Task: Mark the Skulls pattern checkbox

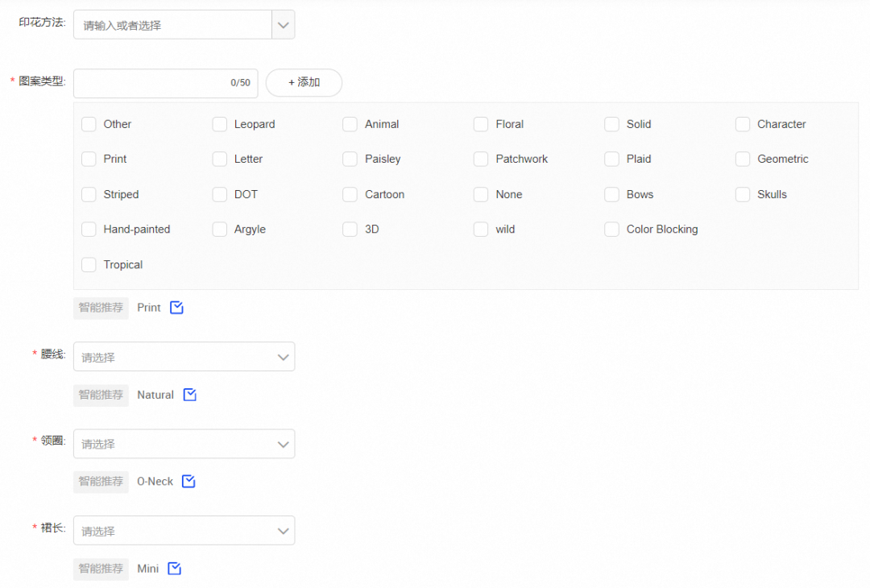Action: click(x=743, y=195)
